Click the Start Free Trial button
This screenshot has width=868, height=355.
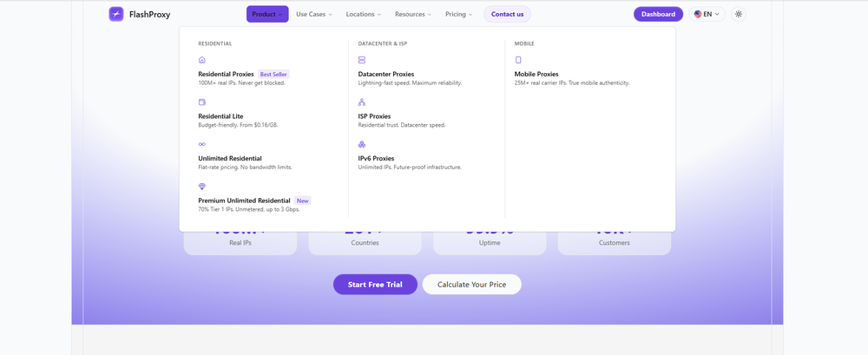click(x=375, y=285)
